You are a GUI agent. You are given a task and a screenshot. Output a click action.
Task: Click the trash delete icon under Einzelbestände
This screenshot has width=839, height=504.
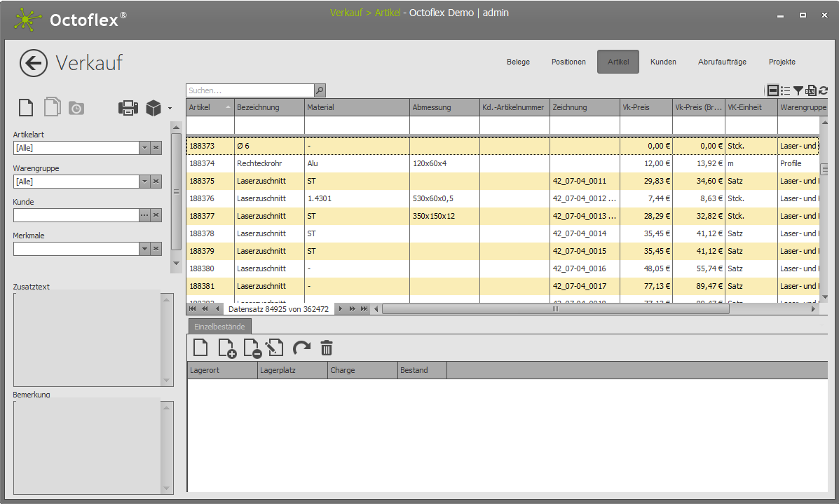(327, 348)
